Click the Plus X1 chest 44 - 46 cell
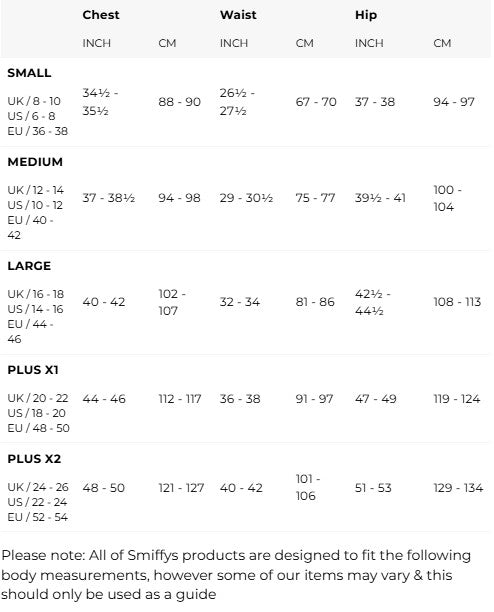Viewport: 494px width, 612px height. 104,399
